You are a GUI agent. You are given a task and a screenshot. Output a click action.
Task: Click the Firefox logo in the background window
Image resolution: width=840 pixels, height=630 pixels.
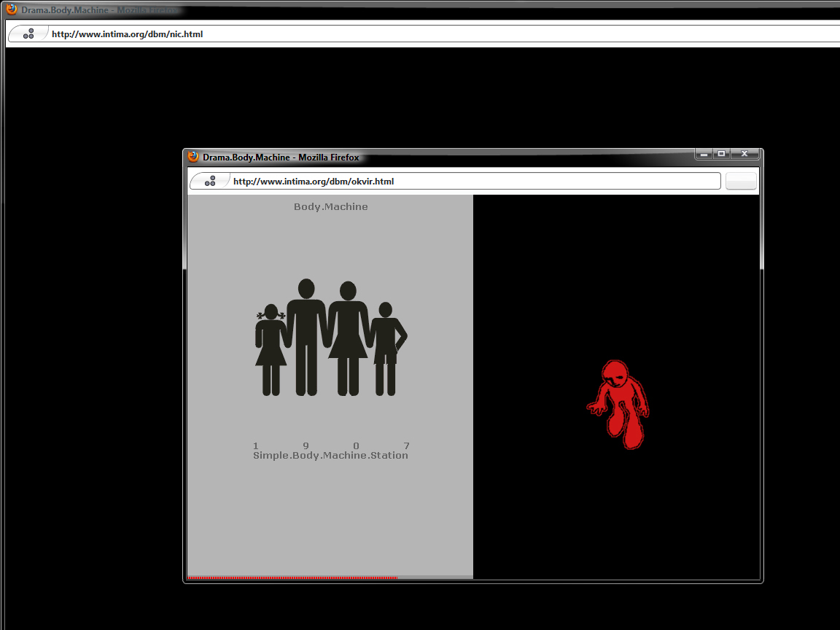click(x=12, y=10)
